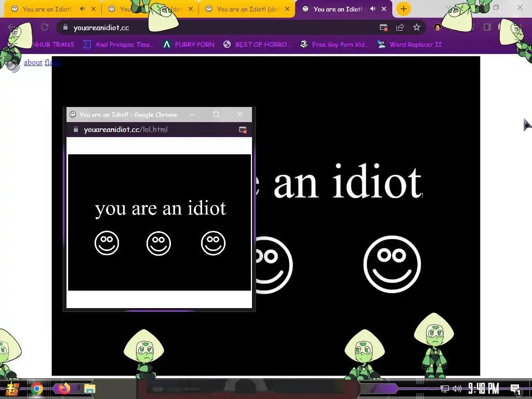The width and height of the screenshot is (532, 399).
Task: Open the Chrome profile avatar
Action: click(437, 27)
